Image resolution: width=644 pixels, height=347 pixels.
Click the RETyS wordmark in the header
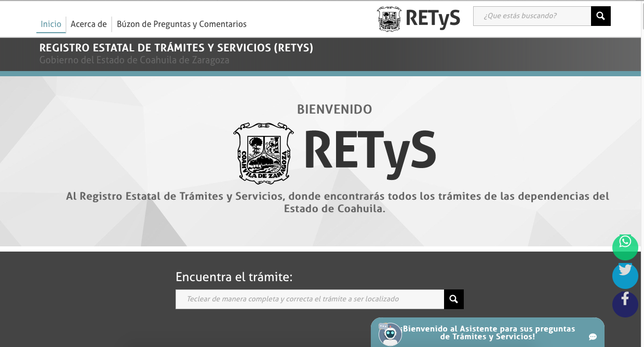433,19
